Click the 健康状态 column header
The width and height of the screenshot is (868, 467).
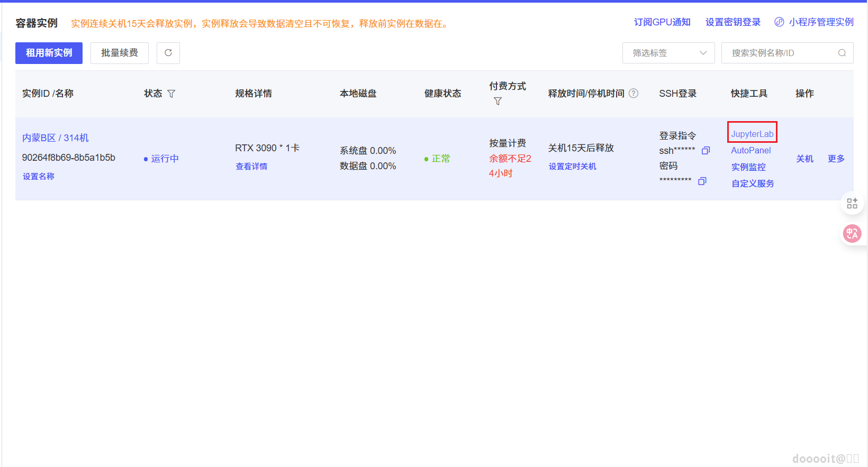tap(443, 94)
